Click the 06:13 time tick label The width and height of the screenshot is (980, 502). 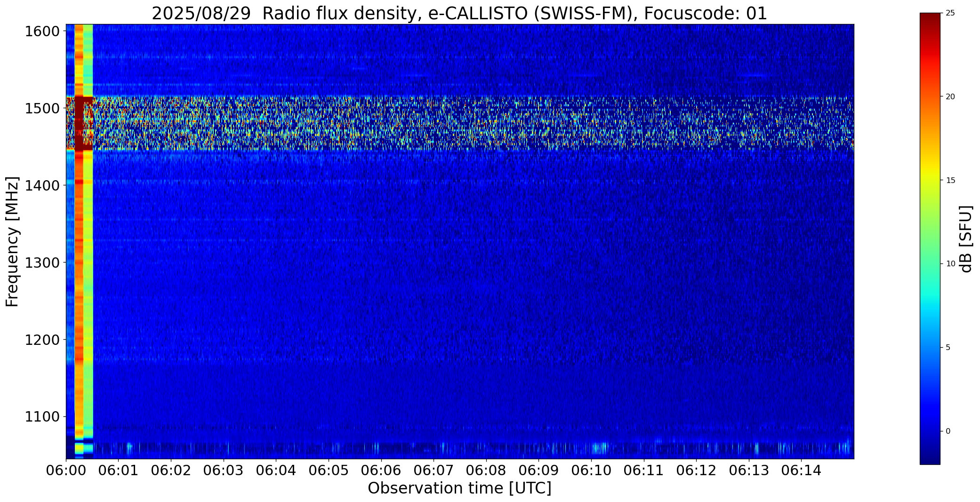coord(748,470)
